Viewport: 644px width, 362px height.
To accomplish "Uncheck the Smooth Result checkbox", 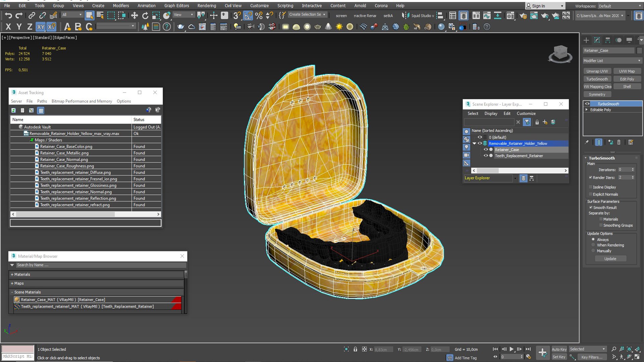I will tap(591, 207).
